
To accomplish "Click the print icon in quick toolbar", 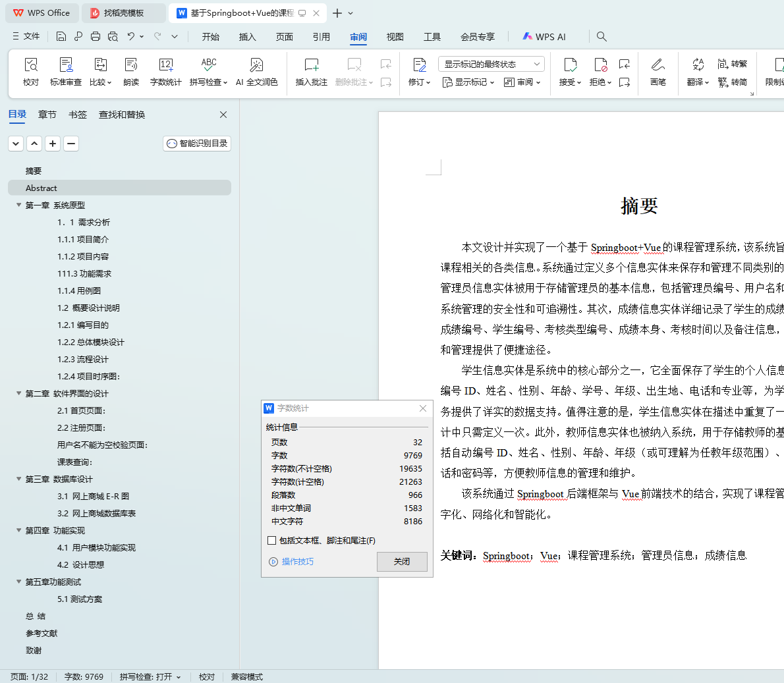I will click(x=96, y=36).
